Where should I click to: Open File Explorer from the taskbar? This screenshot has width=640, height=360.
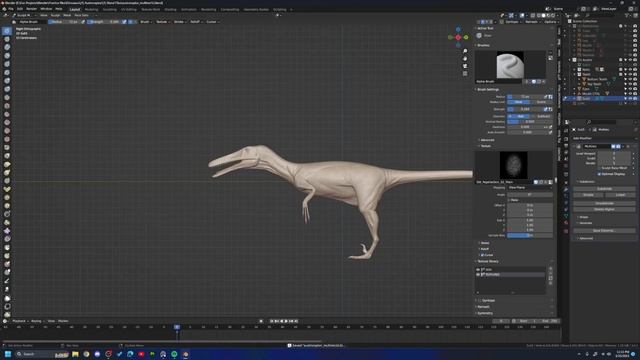click(75, 354)
